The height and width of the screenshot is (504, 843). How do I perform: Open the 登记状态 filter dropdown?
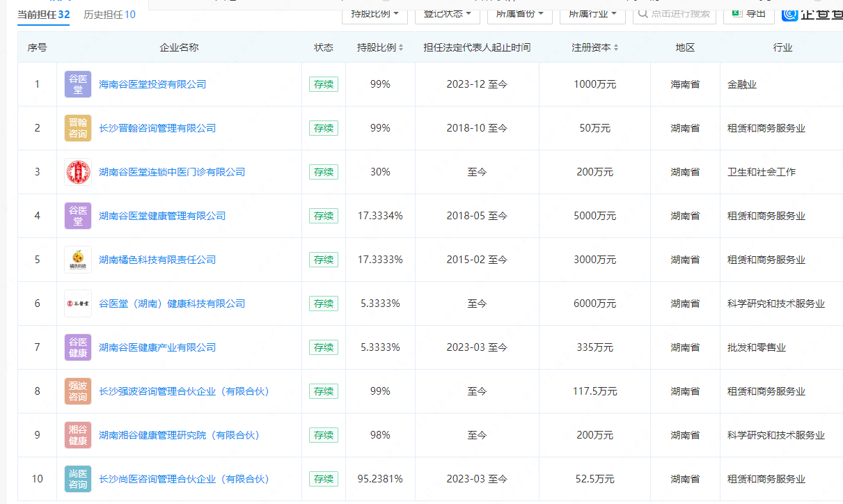(x=448, y=13)
